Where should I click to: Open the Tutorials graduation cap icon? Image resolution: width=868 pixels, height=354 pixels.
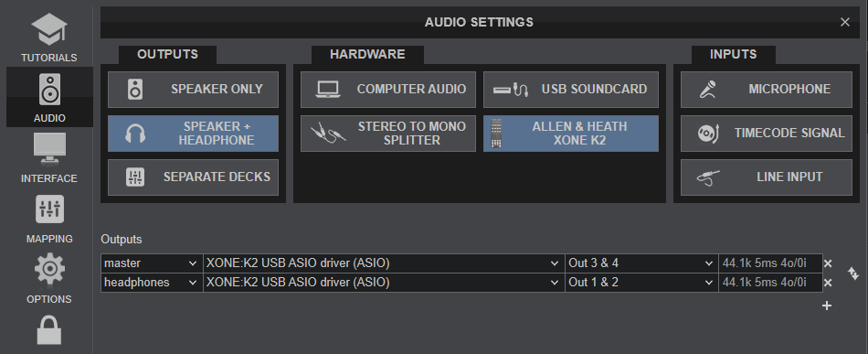point(49,30)
